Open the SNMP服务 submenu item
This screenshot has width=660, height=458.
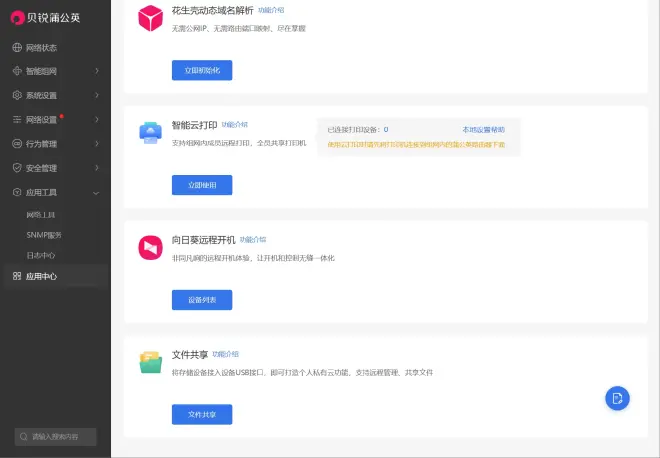pos(44,234)
